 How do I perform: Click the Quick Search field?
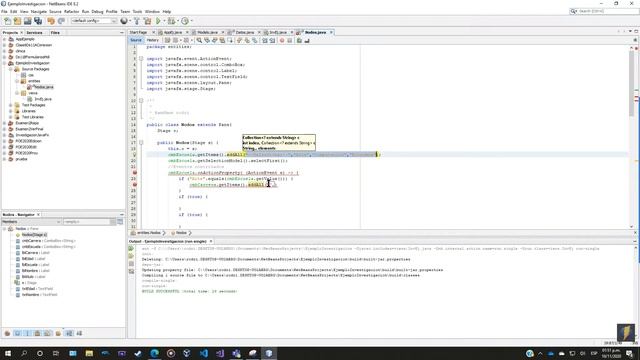click(608, 11)
